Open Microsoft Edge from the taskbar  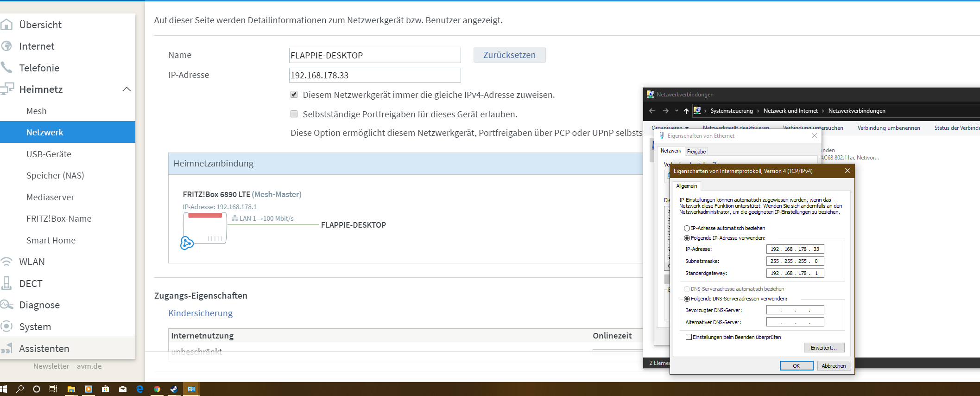[140, 389]
